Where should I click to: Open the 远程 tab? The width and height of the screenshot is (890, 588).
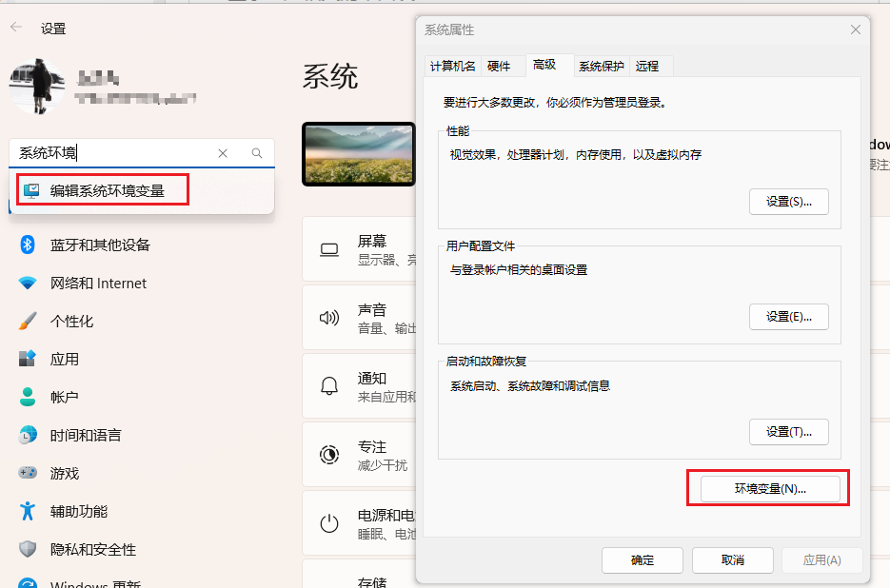647,67
